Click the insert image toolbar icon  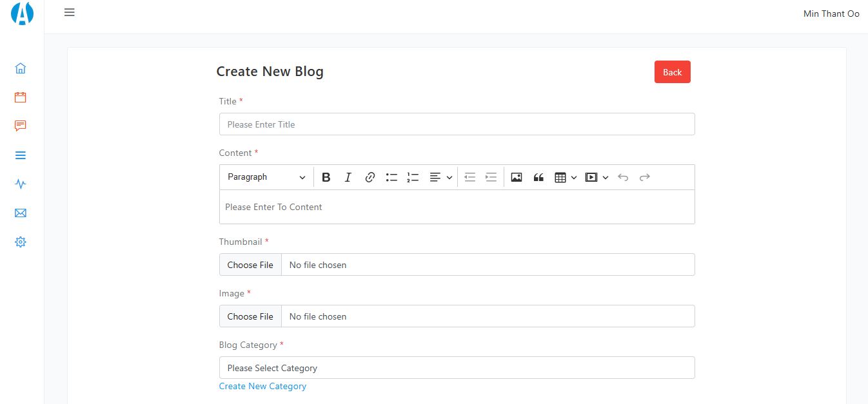pyautogui.click(x=517, y=177)
